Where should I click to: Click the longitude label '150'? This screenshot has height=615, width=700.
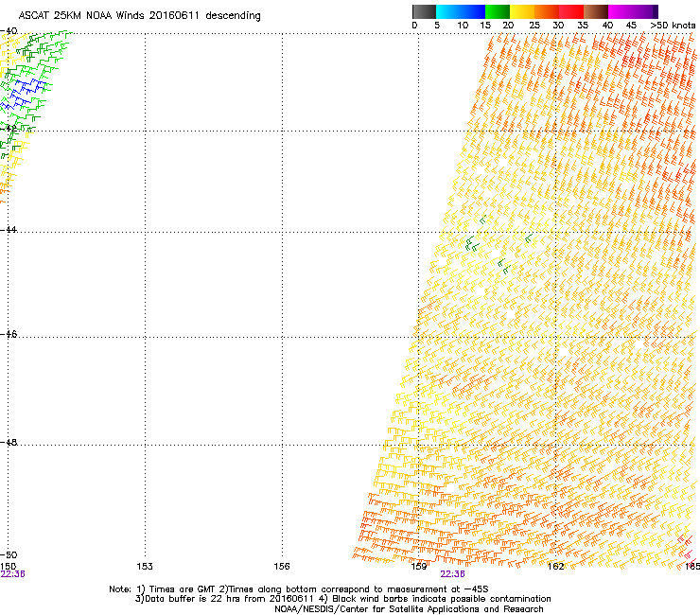coord(8,567)
